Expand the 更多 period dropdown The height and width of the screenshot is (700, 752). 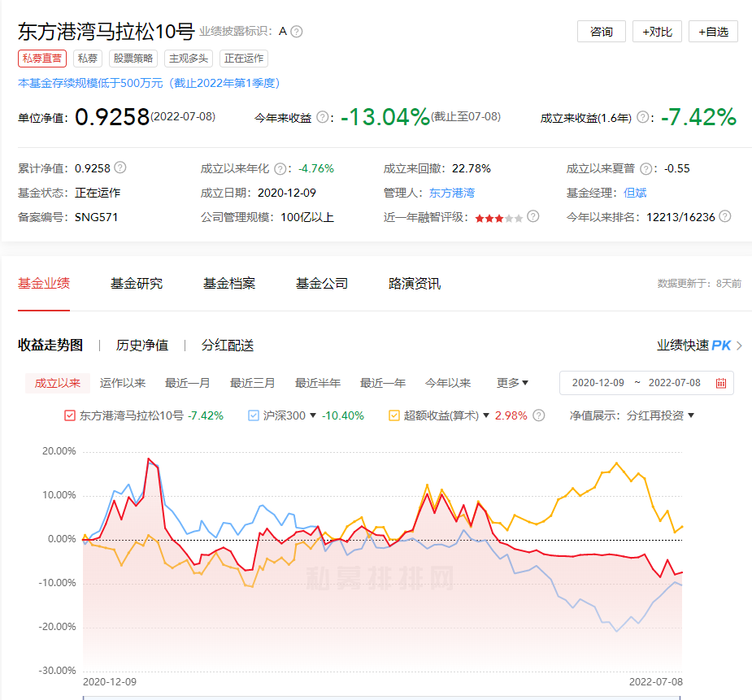pos(512,383)
